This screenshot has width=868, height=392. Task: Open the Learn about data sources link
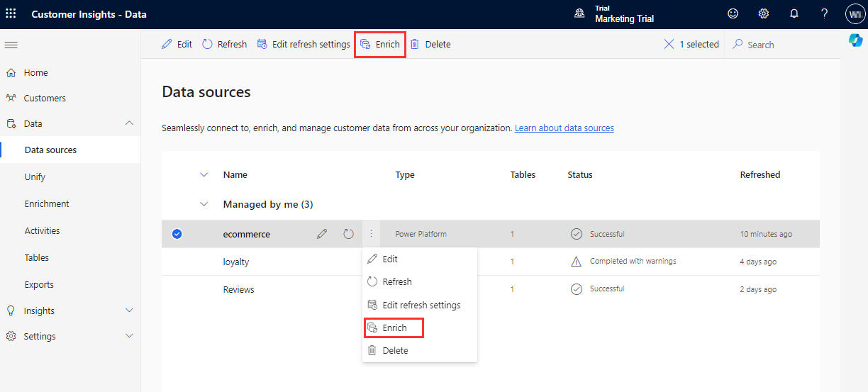[x=564, y=128]
